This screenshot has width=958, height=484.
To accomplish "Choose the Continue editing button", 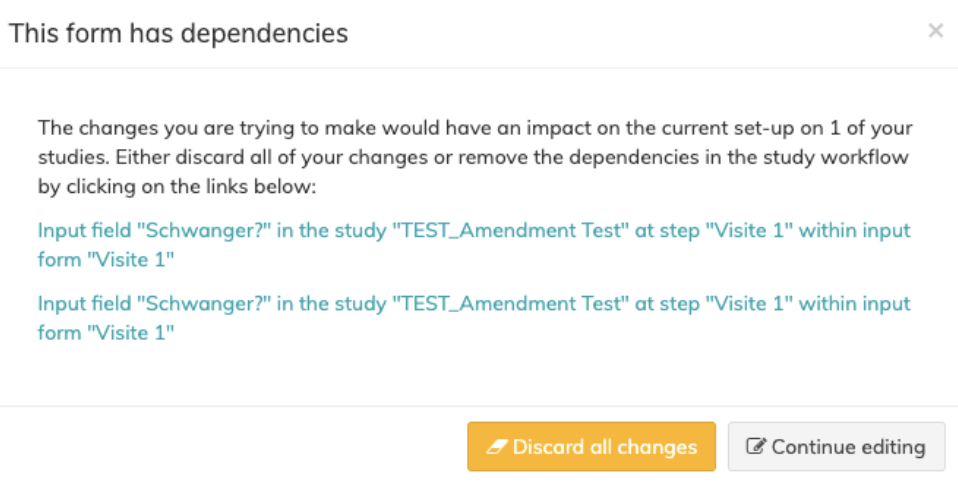I will [x=836, y=446].
